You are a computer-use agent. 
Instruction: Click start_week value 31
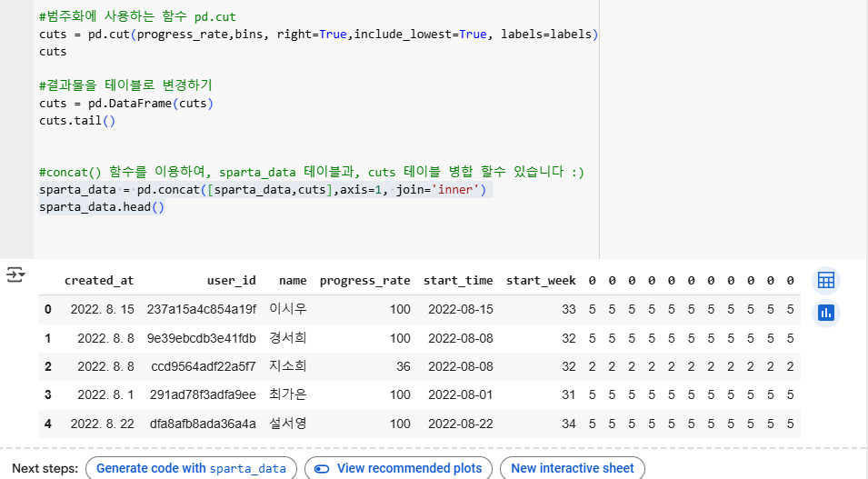pyautogui.click(x=569, y=394)
